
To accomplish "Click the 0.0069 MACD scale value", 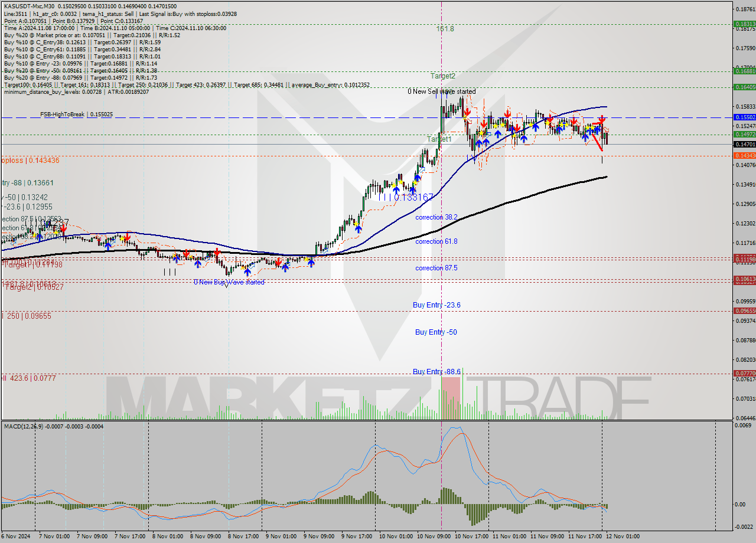I will (x=743, y=426).
